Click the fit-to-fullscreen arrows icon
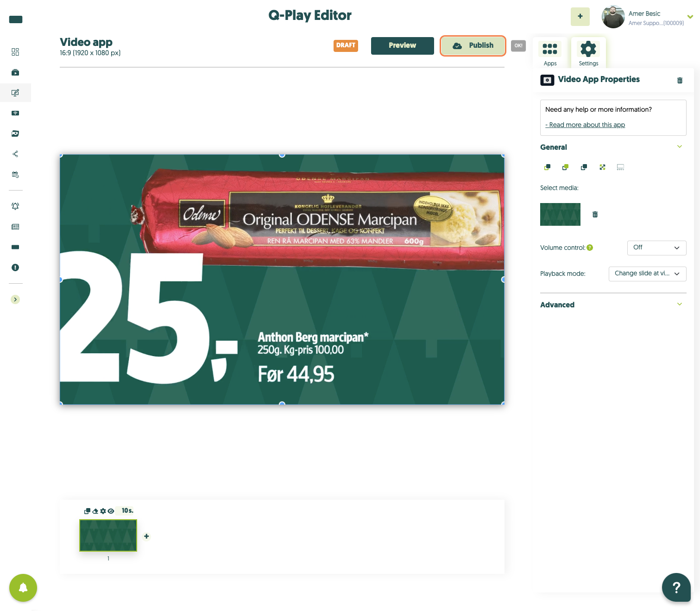Screen dimensions: 700x611 (x=602, y=167)
